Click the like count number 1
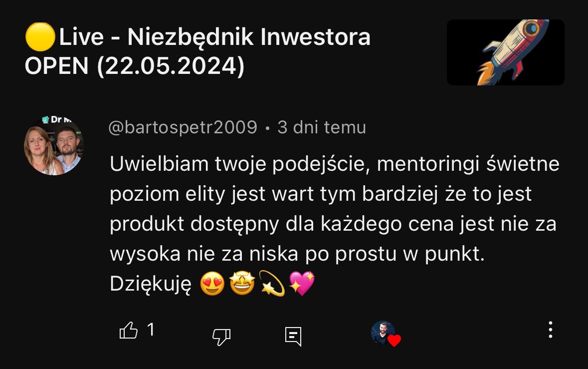 click(151, 330)
